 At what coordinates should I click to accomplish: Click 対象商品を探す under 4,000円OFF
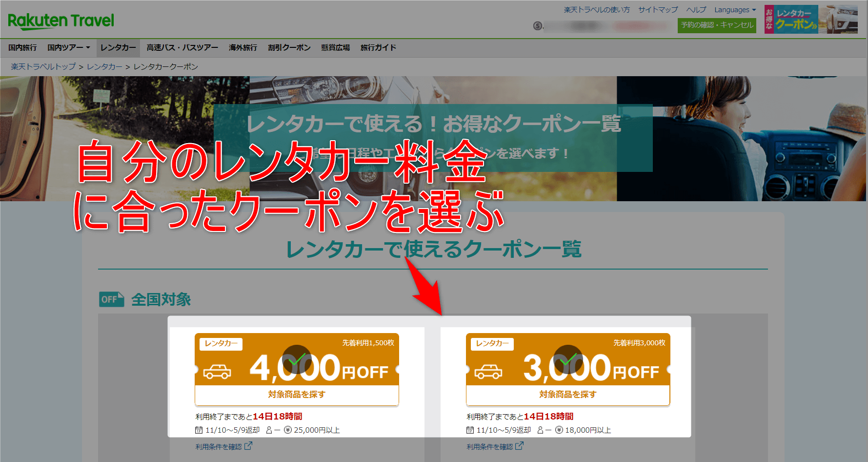click(x=297, y=395)
